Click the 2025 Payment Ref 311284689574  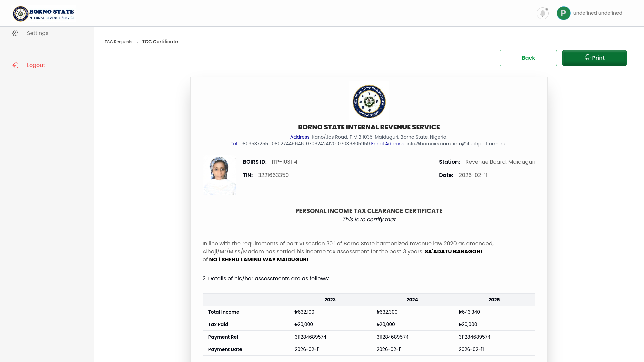tap(474, 337)
